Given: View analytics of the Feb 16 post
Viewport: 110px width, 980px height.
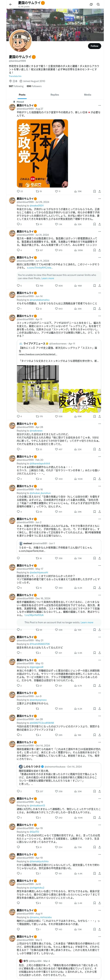Looking at the screenshot, I should point(75,512).
